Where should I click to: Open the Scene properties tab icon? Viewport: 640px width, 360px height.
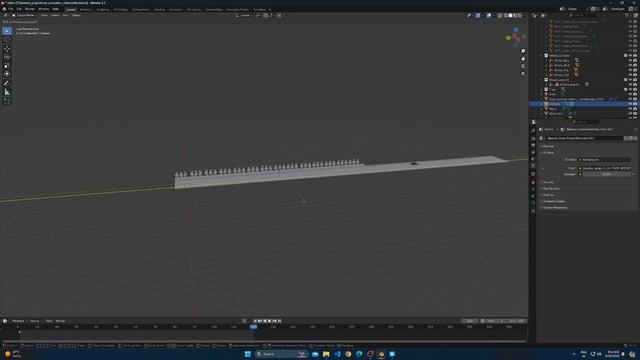533,159
